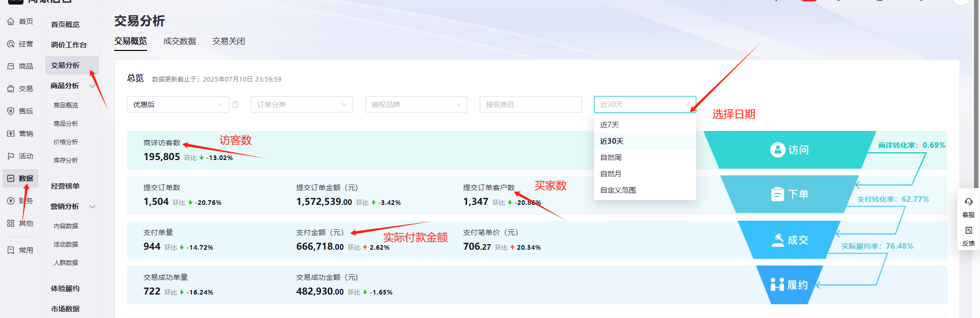980x318 pixels.
Task: Open the 经营 section icon
Action: click(11, 44)
